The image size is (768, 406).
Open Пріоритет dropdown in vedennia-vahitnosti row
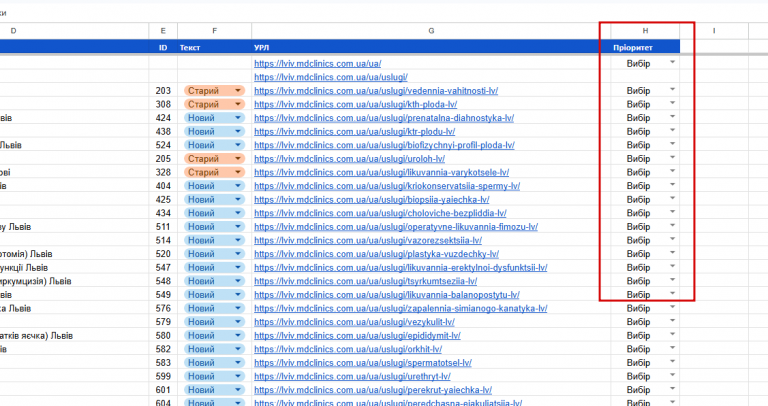point(672,90)
